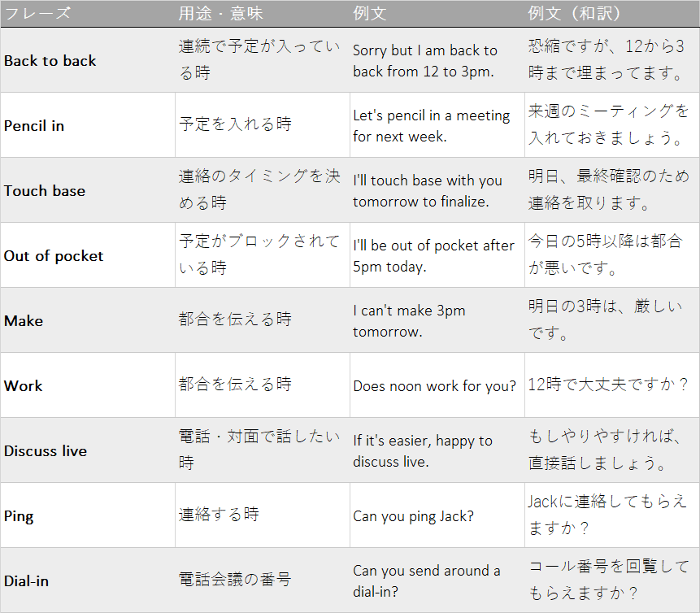Click the フレーズ column header
The image size is (700, 613).
pyautogui.click(x=37, y=14)
